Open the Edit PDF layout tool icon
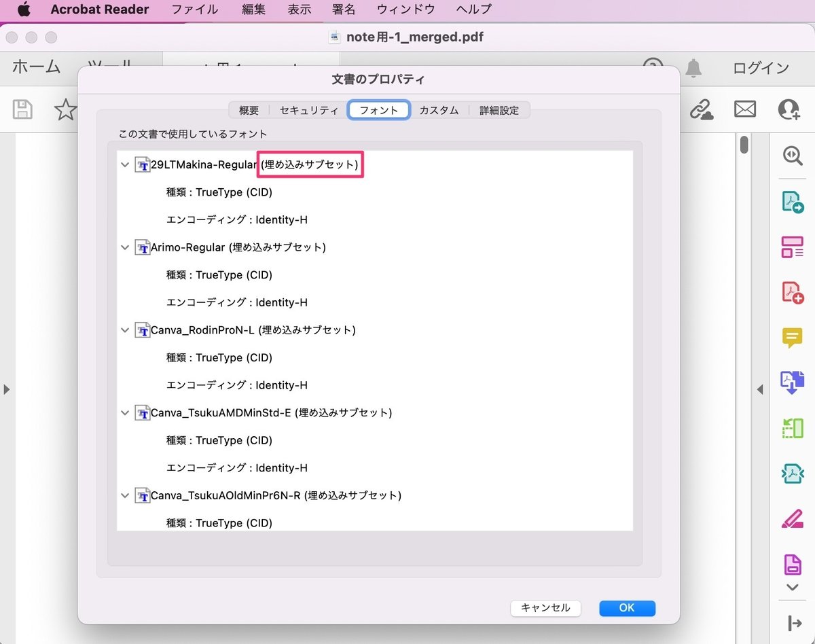Screen dimensions: 815x644 [792, 247]
